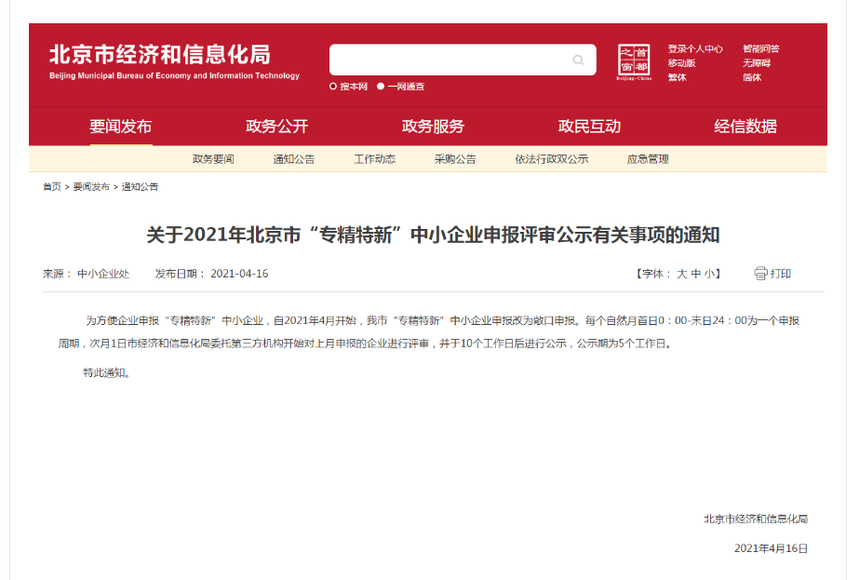Click the date 2021年4月16日 at bottom

tap(771, 548)
